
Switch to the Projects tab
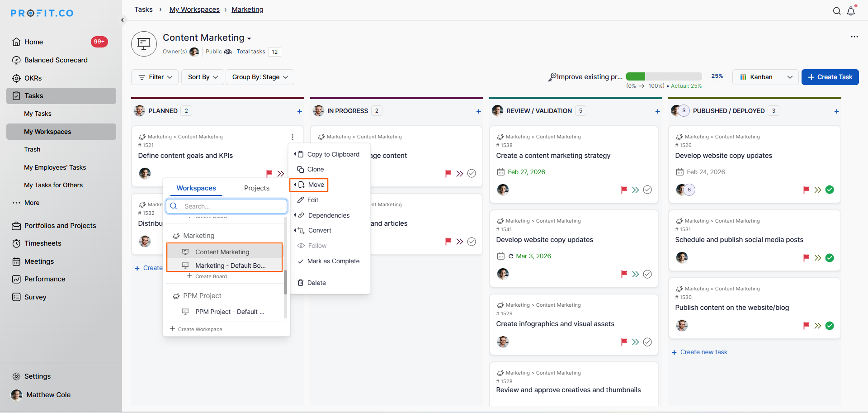point(256,188)
